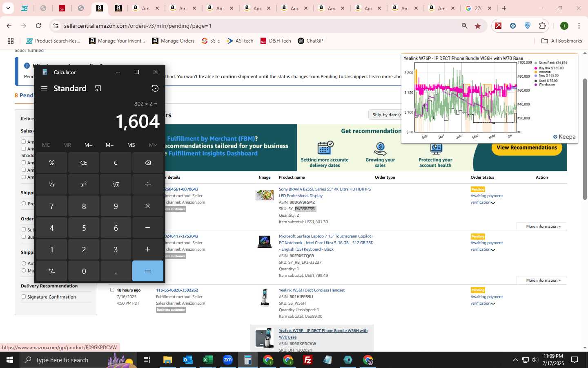
Task: Open Chrome profile avatar icon
Action: 564,26
